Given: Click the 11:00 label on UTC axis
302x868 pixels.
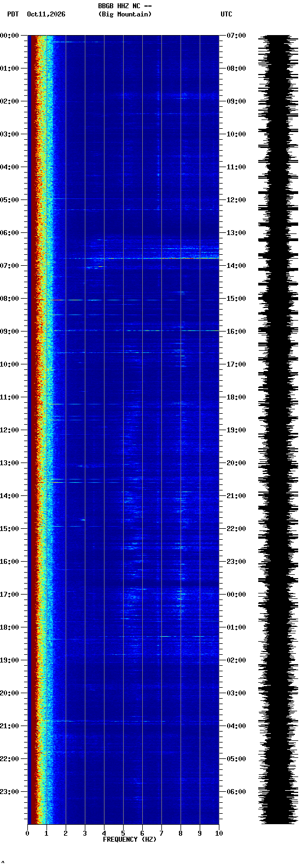Looking at the screenshot, I should click(236, 167).
